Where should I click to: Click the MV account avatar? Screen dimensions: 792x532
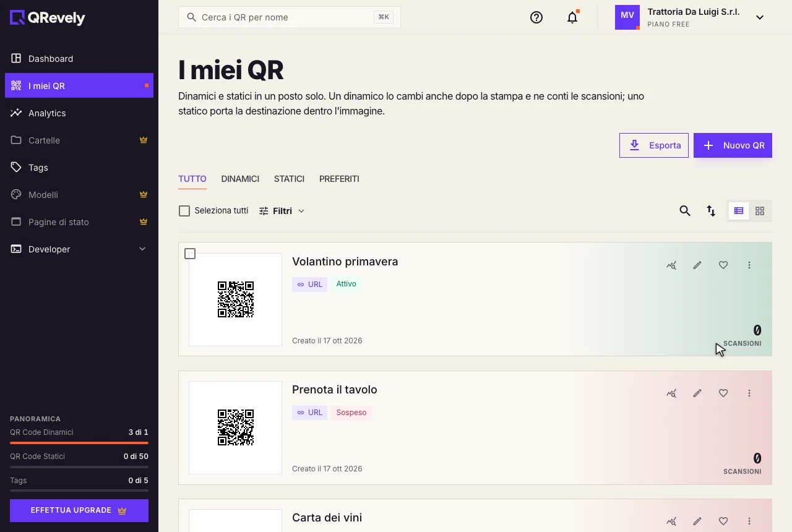pyautogui.click(x=627, y=17)
